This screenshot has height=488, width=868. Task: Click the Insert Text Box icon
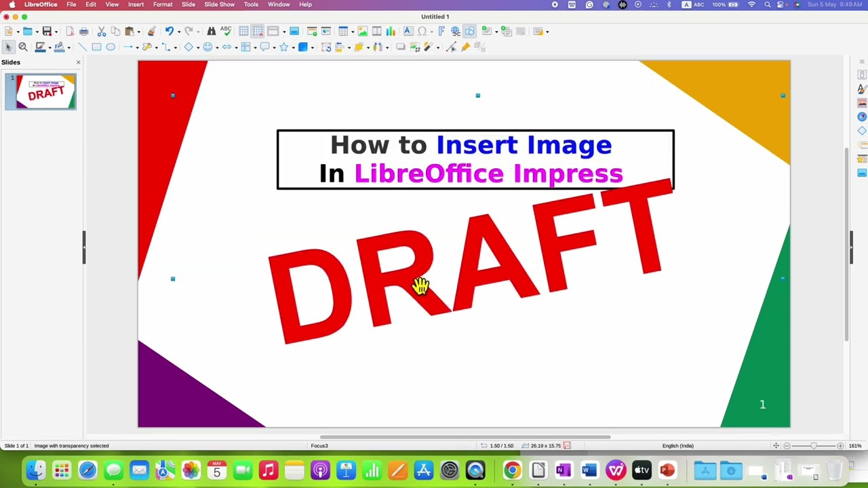coord(408,31)
